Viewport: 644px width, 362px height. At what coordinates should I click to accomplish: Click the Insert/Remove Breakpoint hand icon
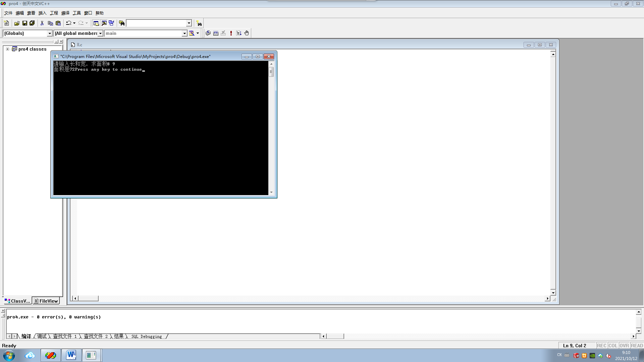point(247,33)
